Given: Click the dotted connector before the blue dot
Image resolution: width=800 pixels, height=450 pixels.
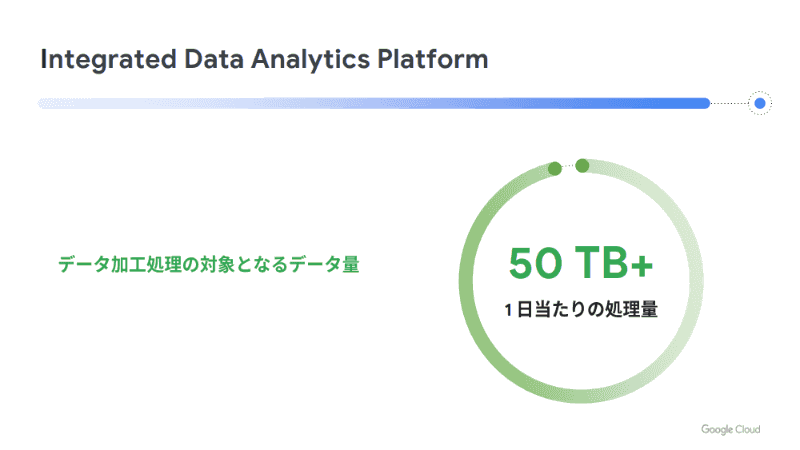Looking at the screenshot, I should (x=729, y=103).
